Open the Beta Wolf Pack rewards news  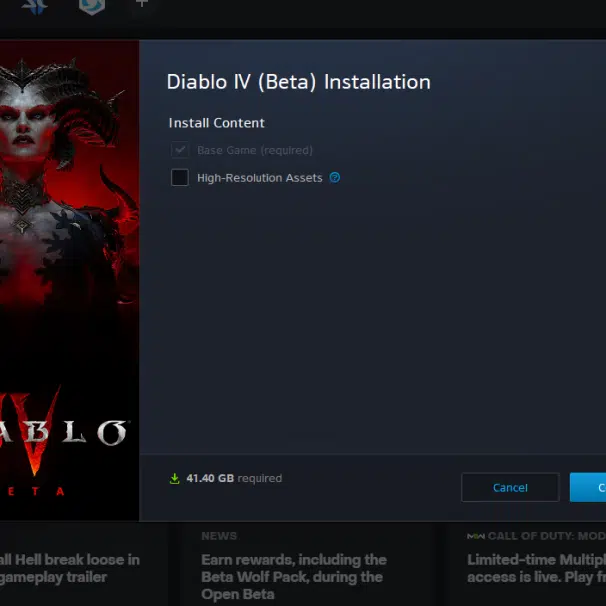tap(294, 577)
